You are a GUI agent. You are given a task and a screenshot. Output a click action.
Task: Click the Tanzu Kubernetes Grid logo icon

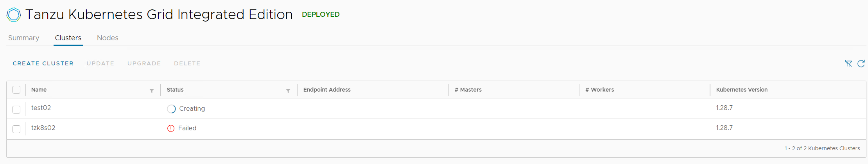pyautogui.click(x=14, y=14)
